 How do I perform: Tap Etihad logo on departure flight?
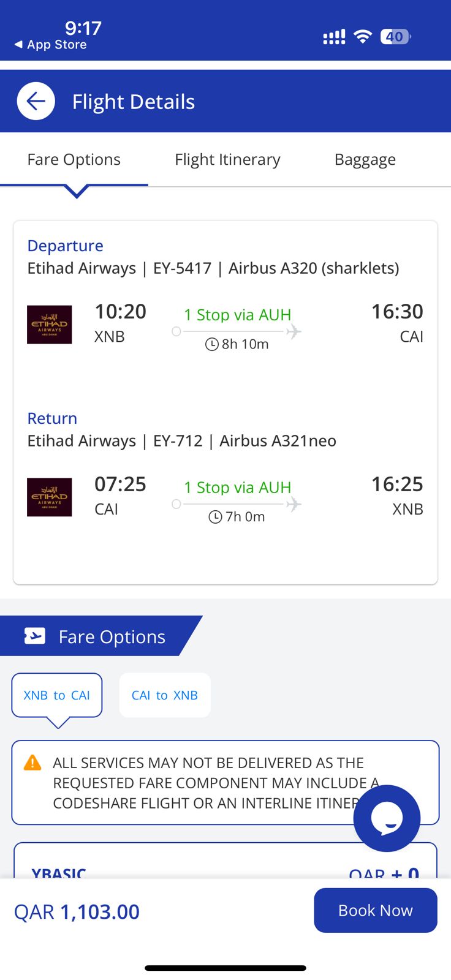click(x=50, y=325)
